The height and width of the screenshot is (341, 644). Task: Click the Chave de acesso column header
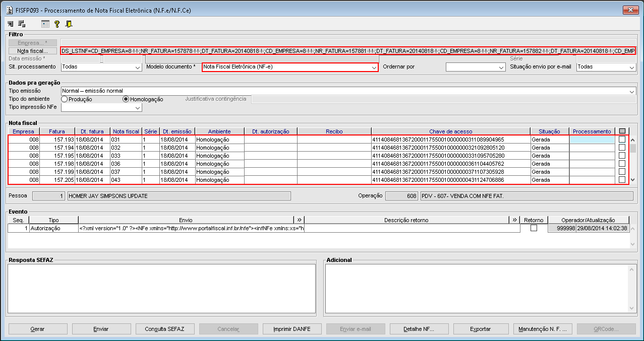click(450, 131)
